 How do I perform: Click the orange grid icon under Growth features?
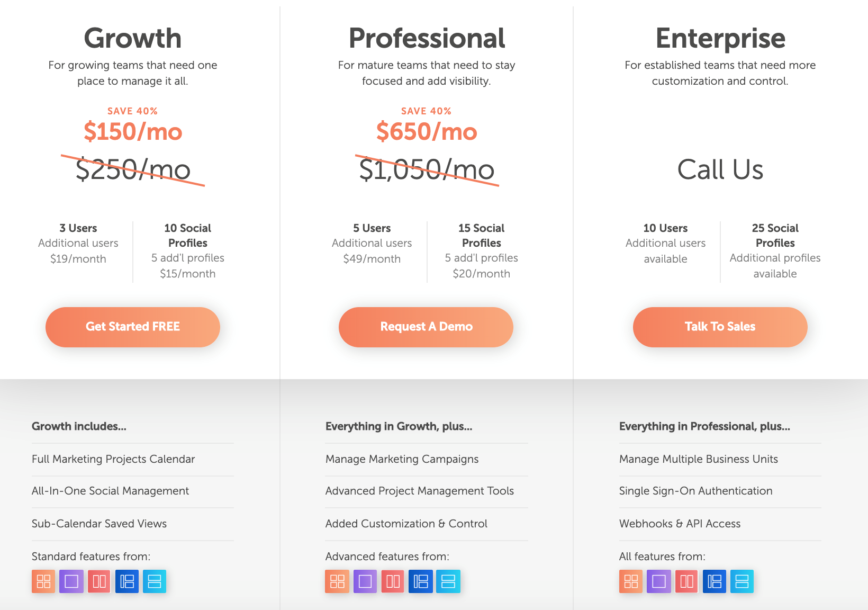point(43,581)
